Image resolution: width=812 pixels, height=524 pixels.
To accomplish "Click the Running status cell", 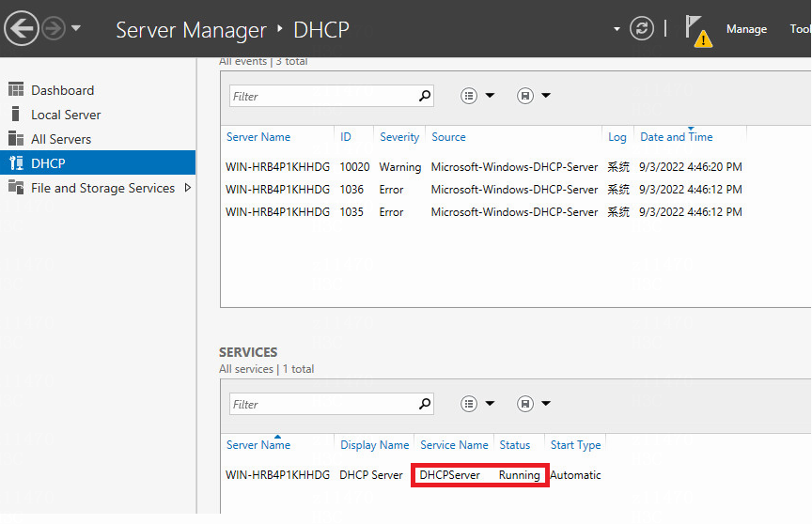I will pos(519,475).
